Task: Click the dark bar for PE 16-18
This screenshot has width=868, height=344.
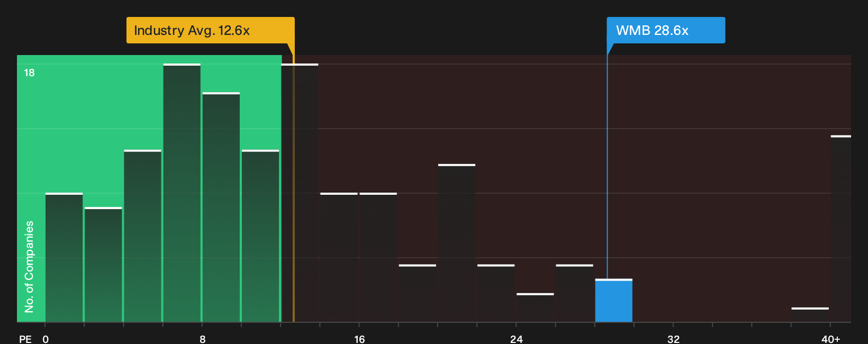Action: [x=378, y=258]
